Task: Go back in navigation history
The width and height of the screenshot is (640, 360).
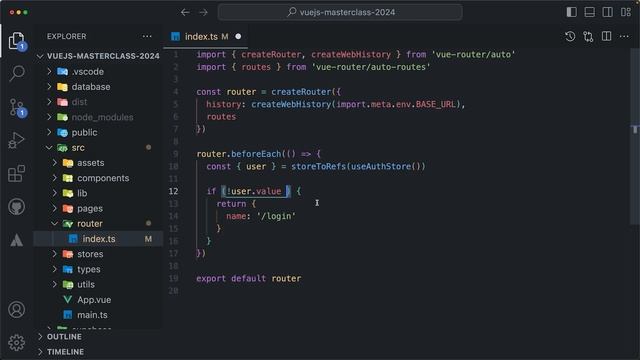Action: click(x=185, y=12)
